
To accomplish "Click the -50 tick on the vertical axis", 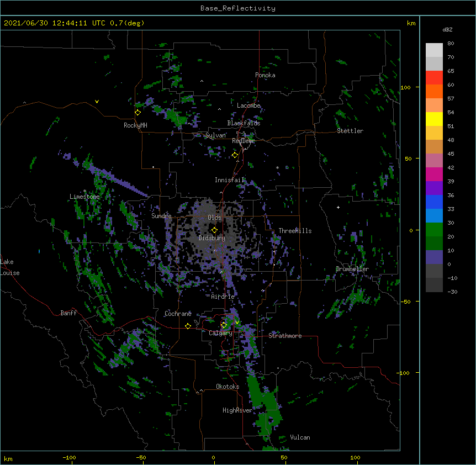I will point(405,302).
